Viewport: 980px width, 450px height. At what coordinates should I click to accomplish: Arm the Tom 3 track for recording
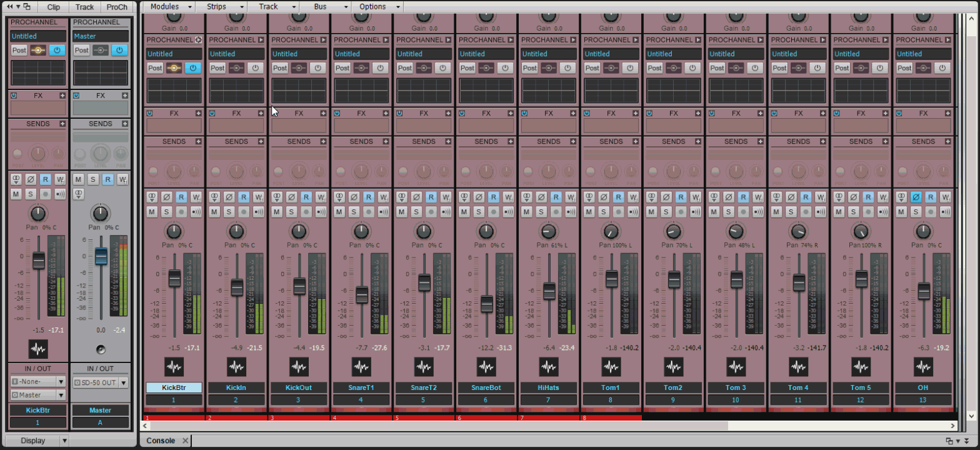tap(744, 212)
